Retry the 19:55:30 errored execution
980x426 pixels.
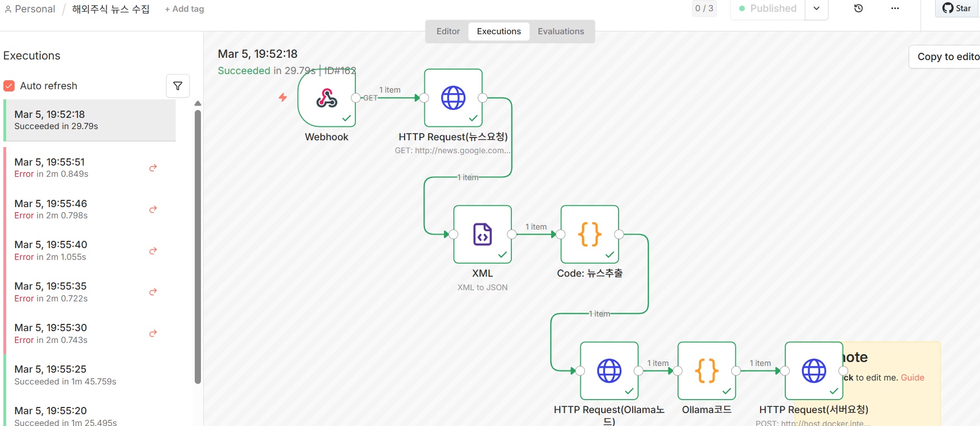(x=153, y=333)
